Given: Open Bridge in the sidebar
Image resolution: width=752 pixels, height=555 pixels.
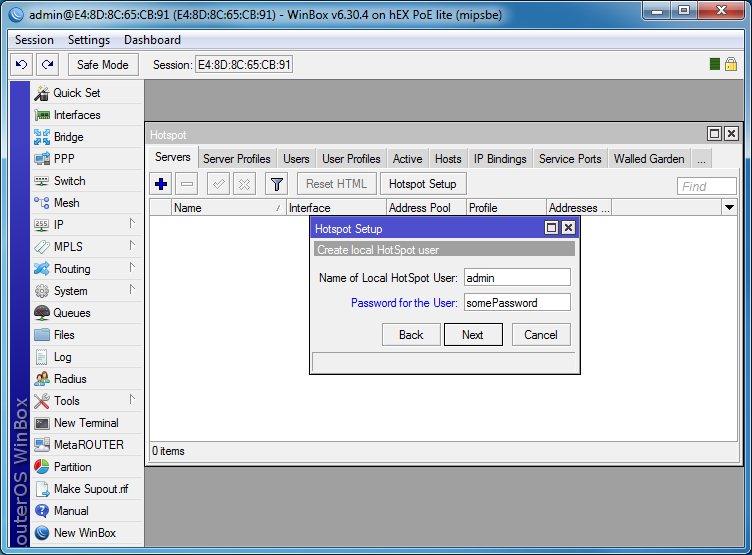Looking at the screenshot, I should coord(87,137).
